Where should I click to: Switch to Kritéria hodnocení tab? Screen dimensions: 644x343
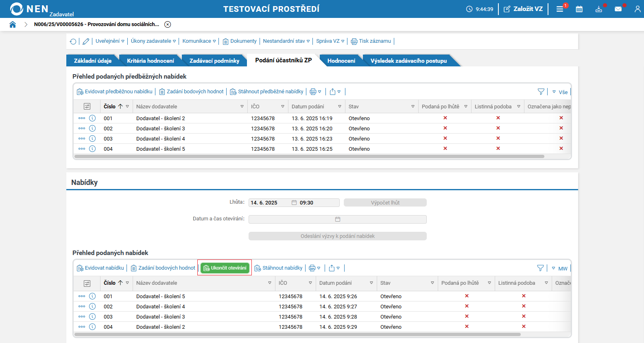click(150, 61)
